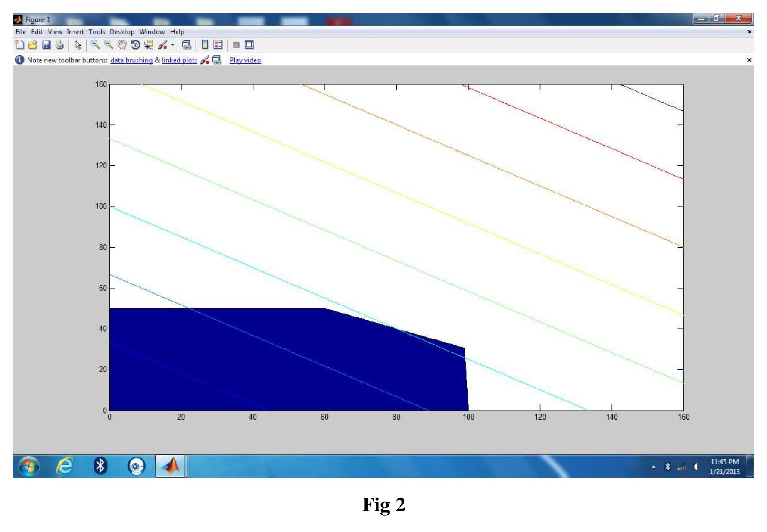Open the Tools menu
Viewport: 767px width, 532px height.
[97, 32]
